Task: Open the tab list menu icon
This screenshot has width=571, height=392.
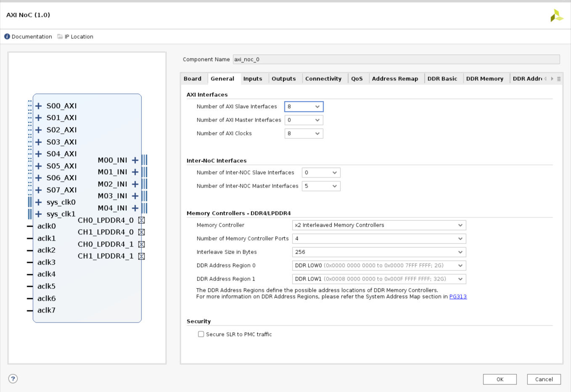Action: (559, 79)
